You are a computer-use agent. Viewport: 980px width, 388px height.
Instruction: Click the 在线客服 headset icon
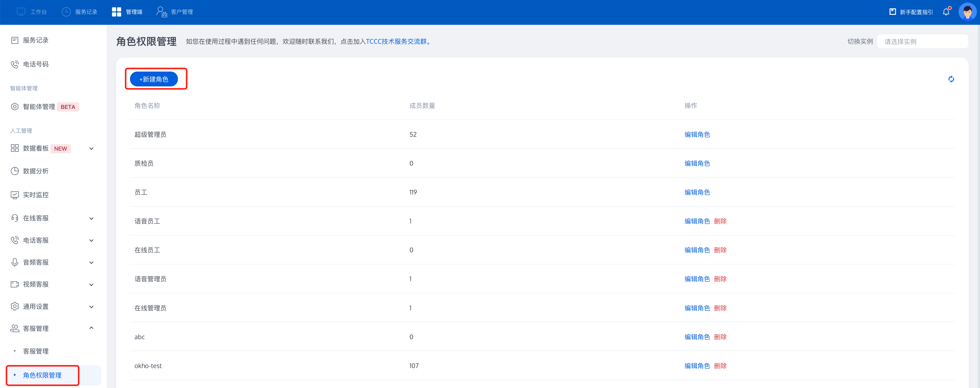15,218
